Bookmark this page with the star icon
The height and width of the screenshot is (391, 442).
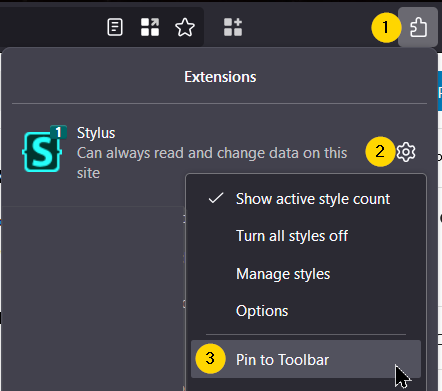(x=185, y=27)
